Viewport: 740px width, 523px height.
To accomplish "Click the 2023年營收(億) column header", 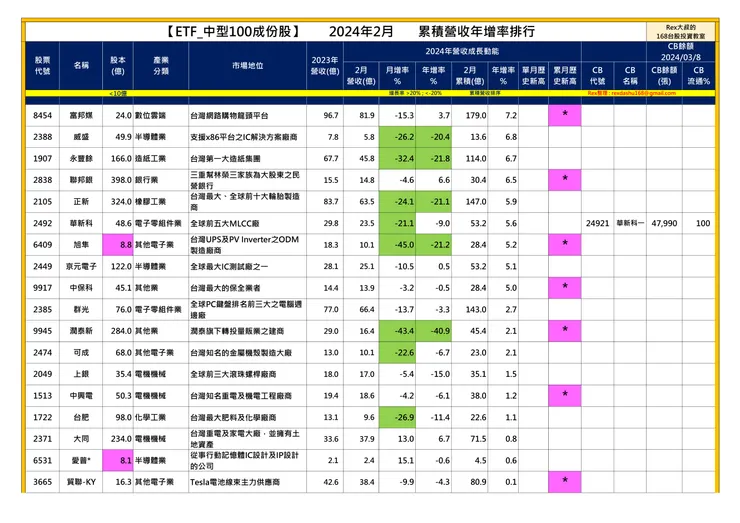I will (x=325, y=66).
